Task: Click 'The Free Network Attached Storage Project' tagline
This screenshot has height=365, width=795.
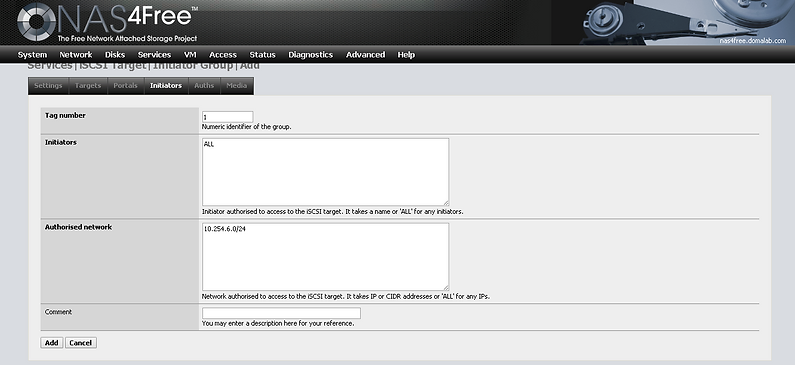Action: point(127,39)
